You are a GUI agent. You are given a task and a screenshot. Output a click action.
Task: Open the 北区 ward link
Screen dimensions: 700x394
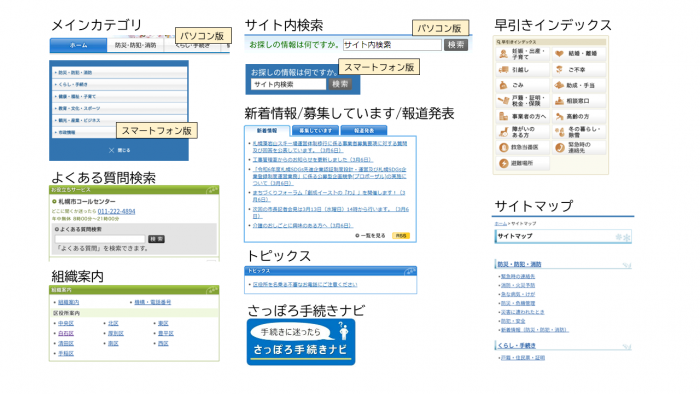point(113,323)
